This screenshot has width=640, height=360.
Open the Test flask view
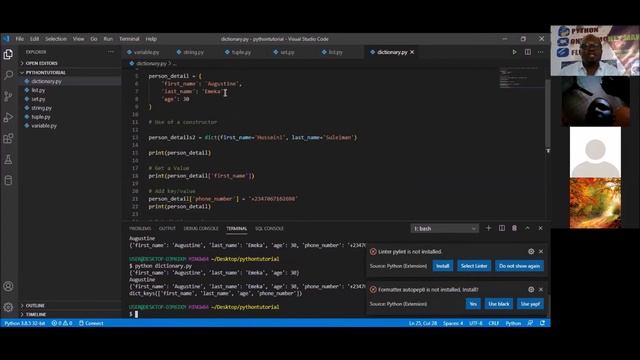[8, 160]
